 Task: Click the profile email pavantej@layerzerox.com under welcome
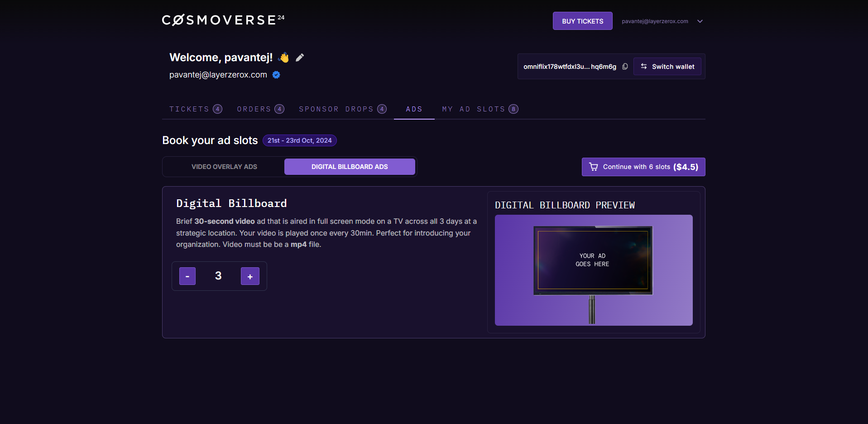(218, 75)
